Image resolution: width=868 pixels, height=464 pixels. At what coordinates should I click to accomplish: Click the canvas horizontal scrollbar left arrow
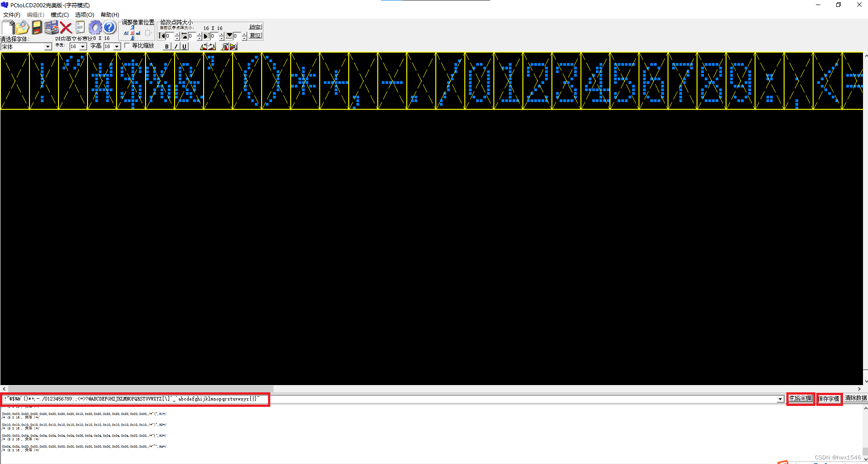pos(4,389)
